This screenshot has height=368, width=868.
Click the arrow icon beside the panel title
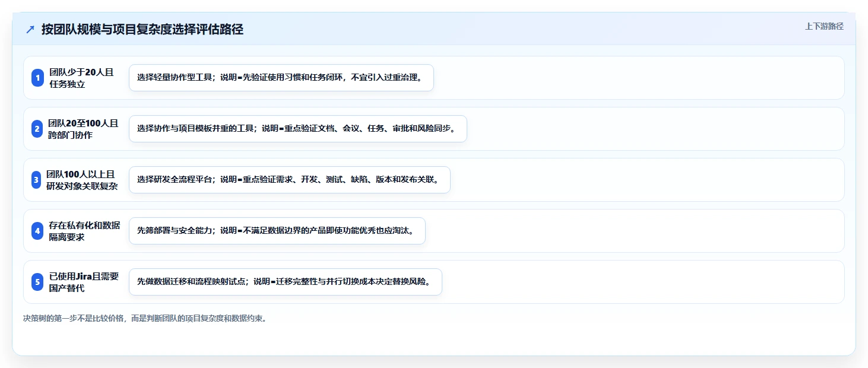(x=30, y=30)
